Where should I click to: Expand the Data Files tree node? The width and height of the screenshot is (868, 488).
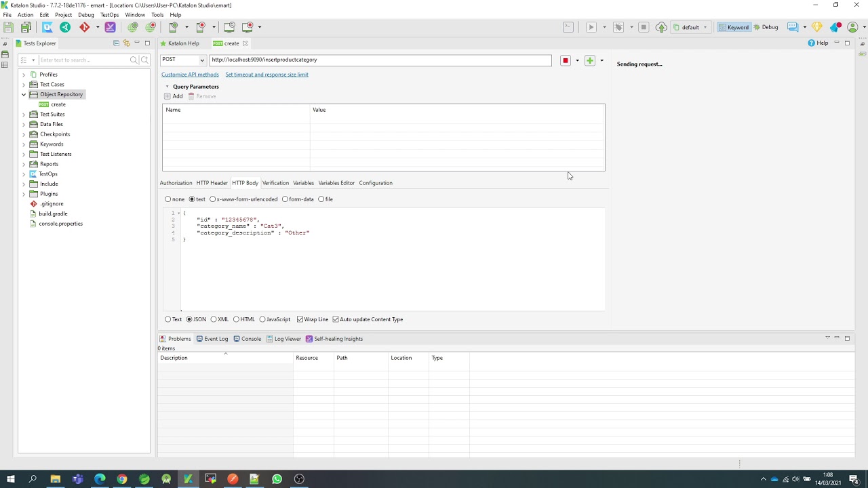point(24,124)
